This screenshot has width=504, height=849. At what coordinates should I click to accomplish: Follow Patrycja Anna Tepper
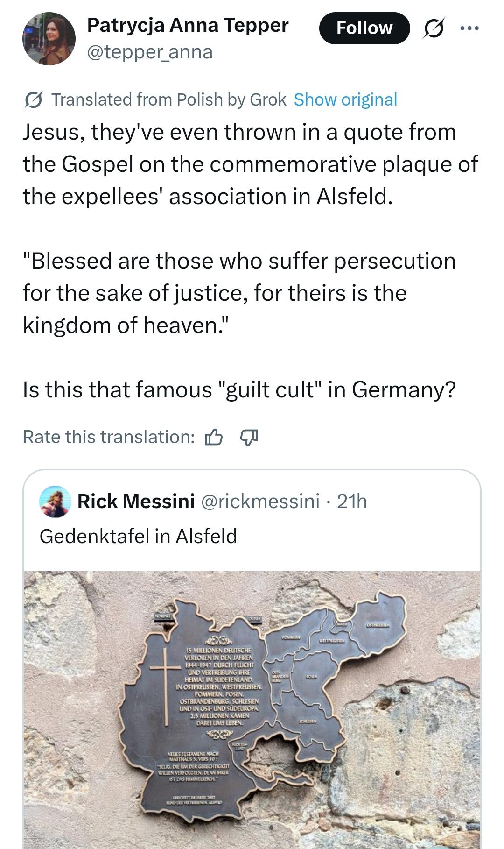364,28
